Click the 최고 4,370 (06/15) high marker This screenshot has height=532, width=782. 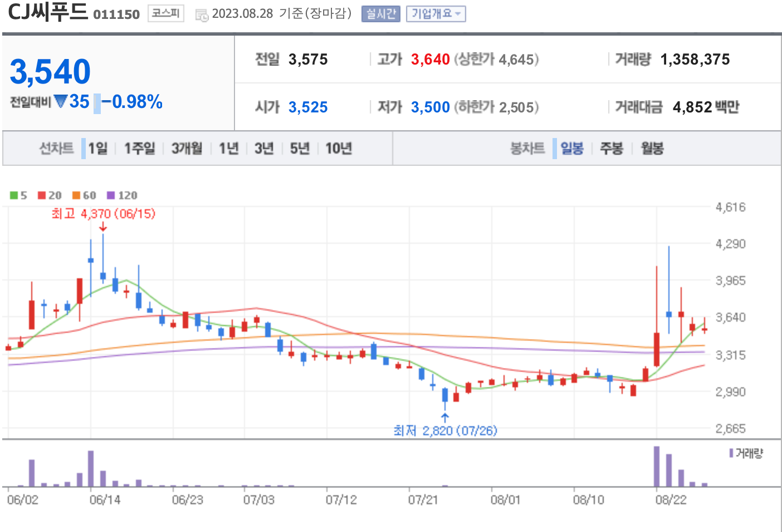tap(104, 214)
